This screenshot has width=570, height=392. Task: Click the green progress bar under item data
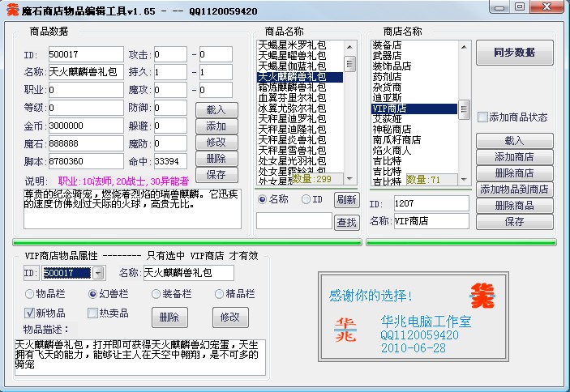point(186,241)
